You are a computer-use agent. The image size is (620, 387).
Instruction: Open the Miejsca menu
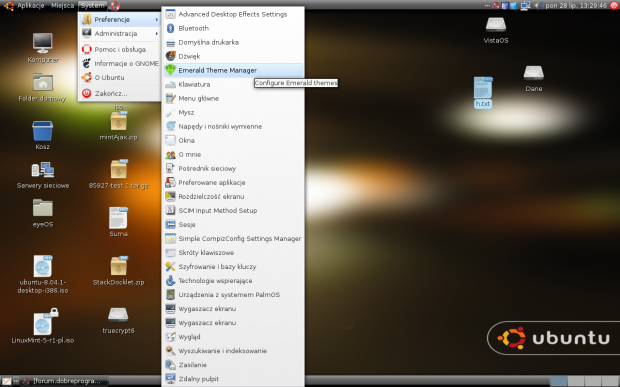pos(62,5)
